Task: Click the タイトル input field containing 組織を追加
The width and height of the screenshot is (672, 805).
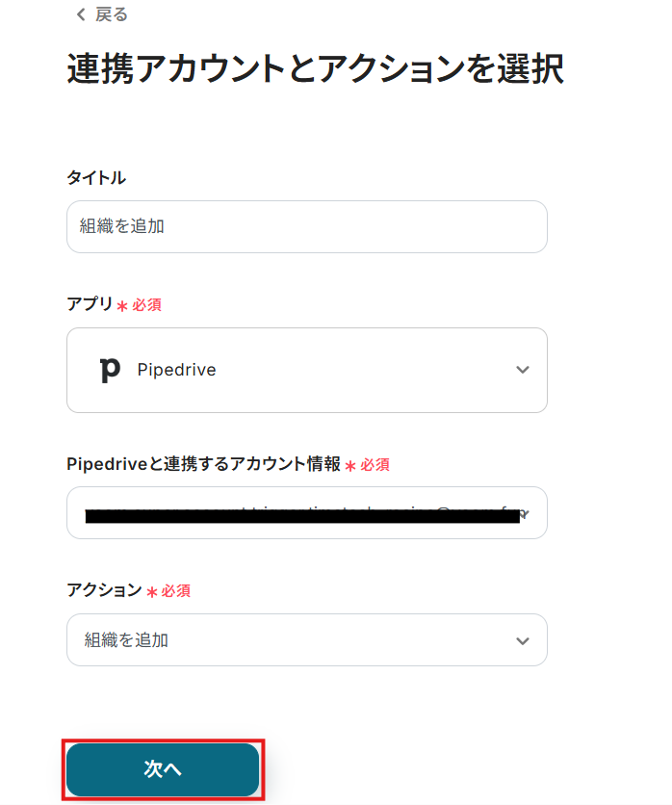Action: pos(306,227)
